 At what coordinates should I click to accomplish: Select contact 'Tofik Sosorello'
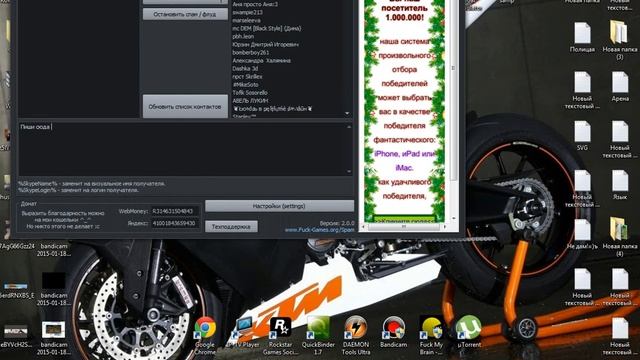coord(250,93)
